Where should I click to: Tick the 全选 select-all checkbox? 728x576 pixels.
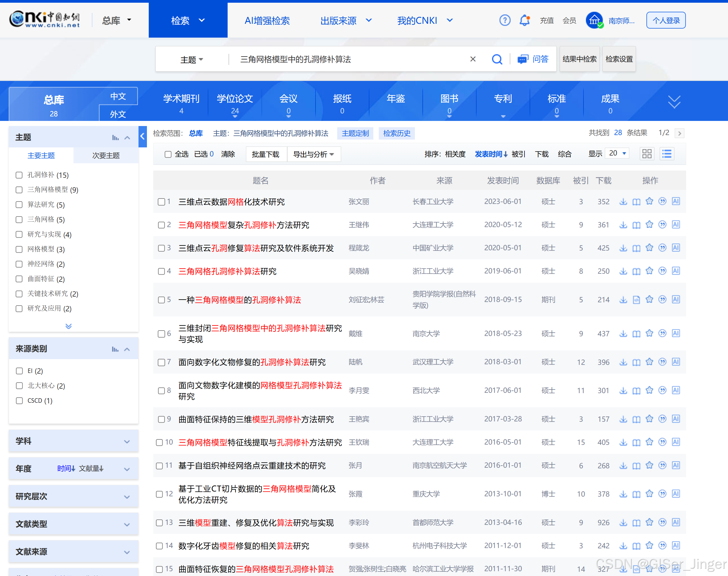[168, 154]
